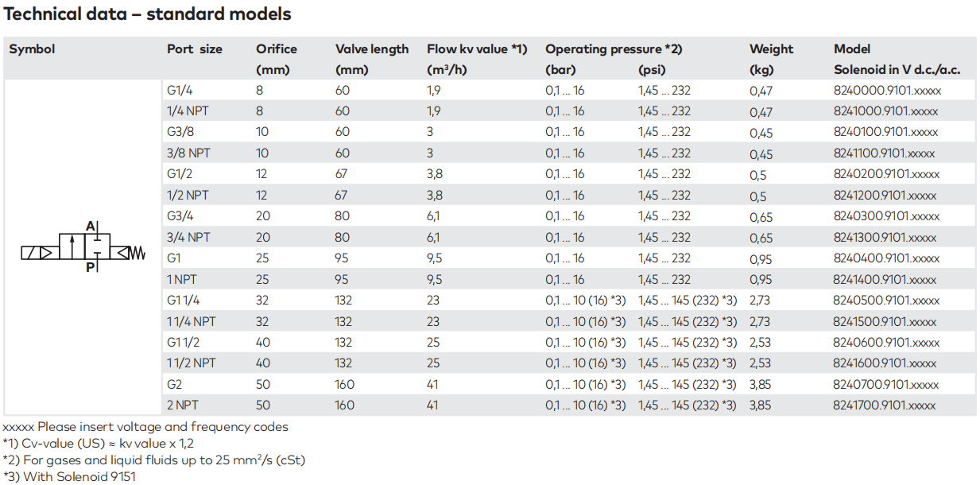This screenshot has height=485, width=980.
Task: Select the 'Please insert voltage and frequency codes' note
Action: tap(146, 427)
